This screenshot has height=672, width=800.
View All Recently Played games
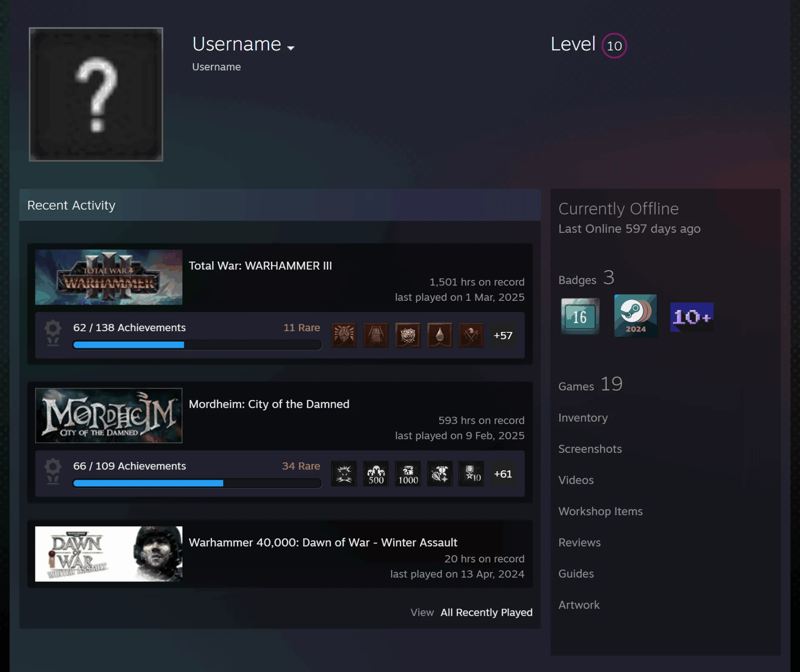486,612
